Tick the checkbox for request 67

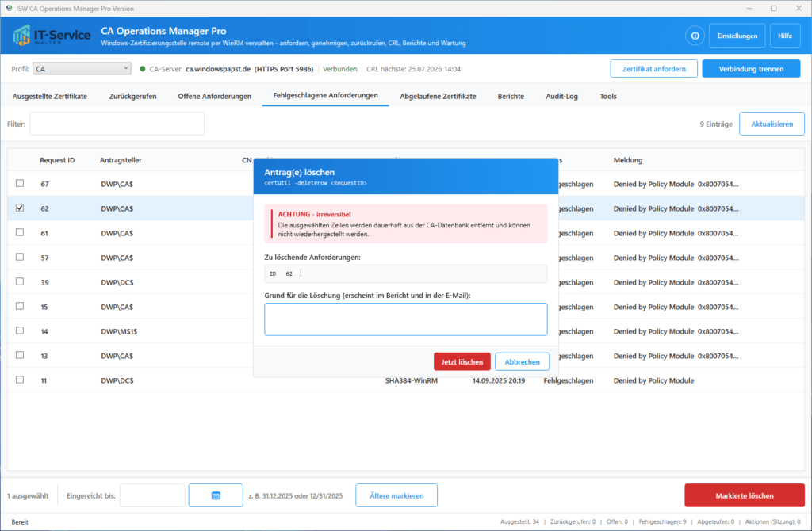[20, 183]
